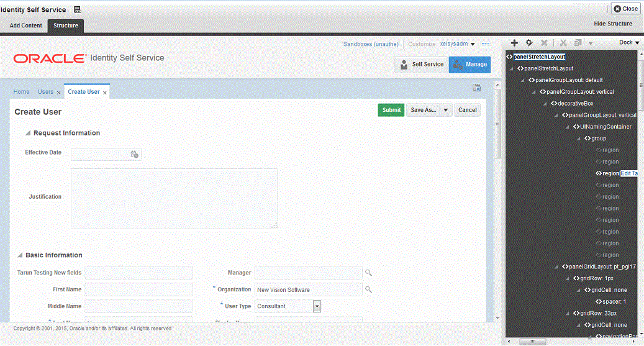644x346 pixels.
Task: Collapse the Request Information section triangle
Action: coord(27,133)
